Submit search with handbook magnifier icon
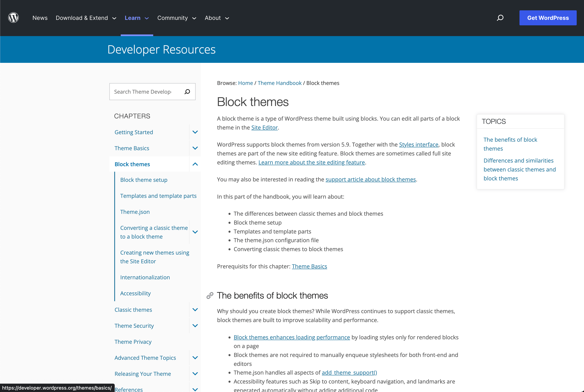 [187, 92]
